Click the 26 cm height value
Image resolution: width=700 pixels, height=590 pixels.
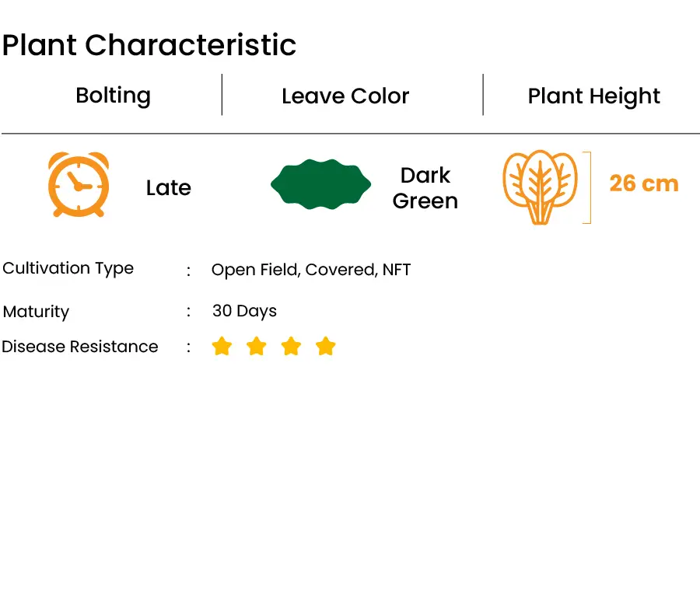pos(644,183)
